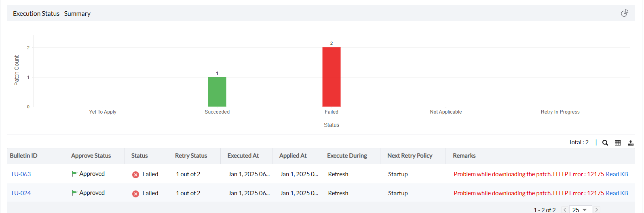Click the green approved flag for TU-024
Viewport: 644px width, 213px height.
[74, 193]
